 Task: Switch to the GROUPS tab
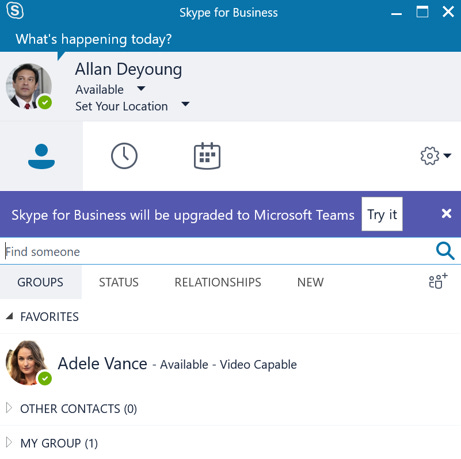(40, 282)
